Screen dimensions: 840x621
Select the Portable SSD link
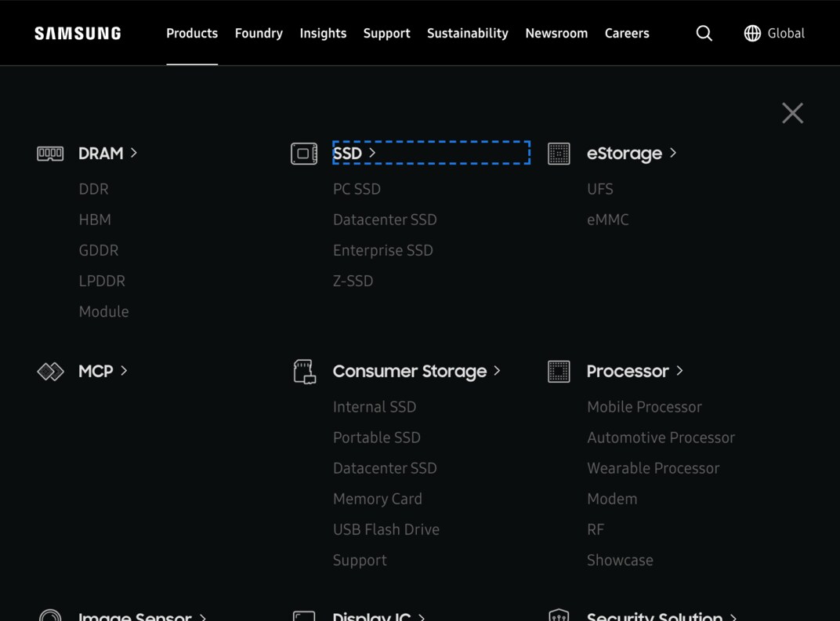pos(377,438)
